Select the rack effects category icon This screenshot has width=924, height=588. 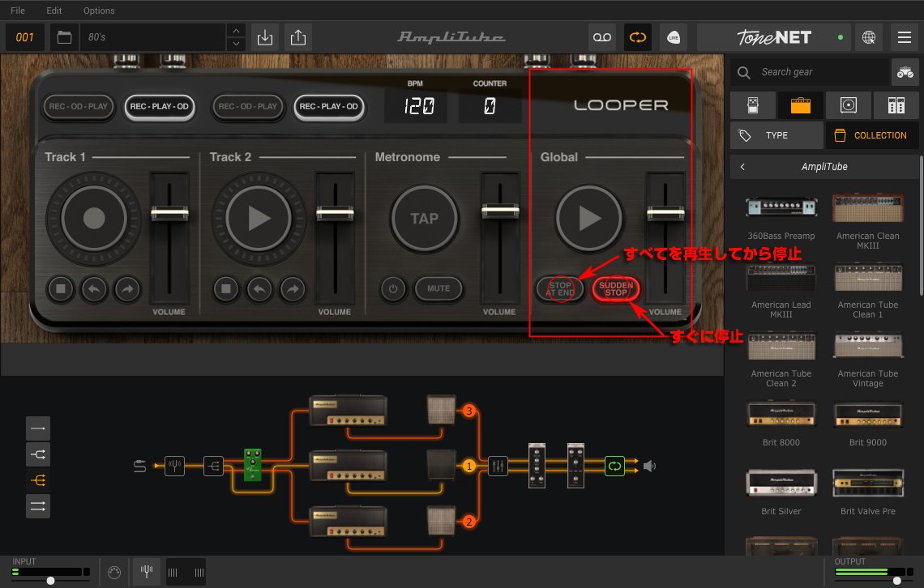[896, 105]
